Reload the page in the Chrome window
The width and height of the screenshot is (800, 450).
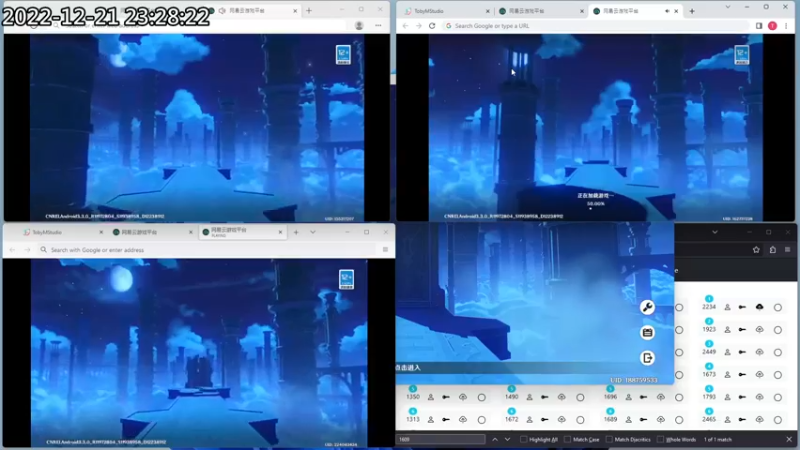pos(432,26)
